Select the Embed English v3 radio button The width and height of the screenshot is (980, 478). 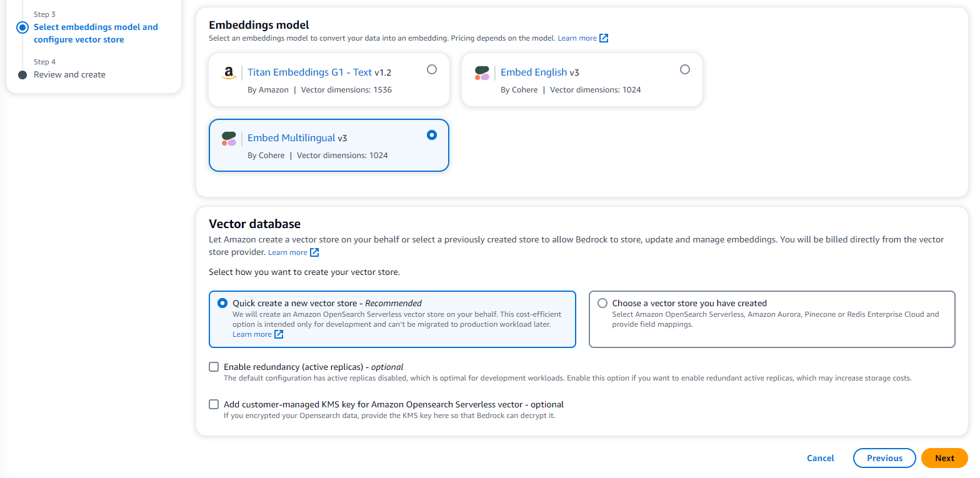[685, 69]
